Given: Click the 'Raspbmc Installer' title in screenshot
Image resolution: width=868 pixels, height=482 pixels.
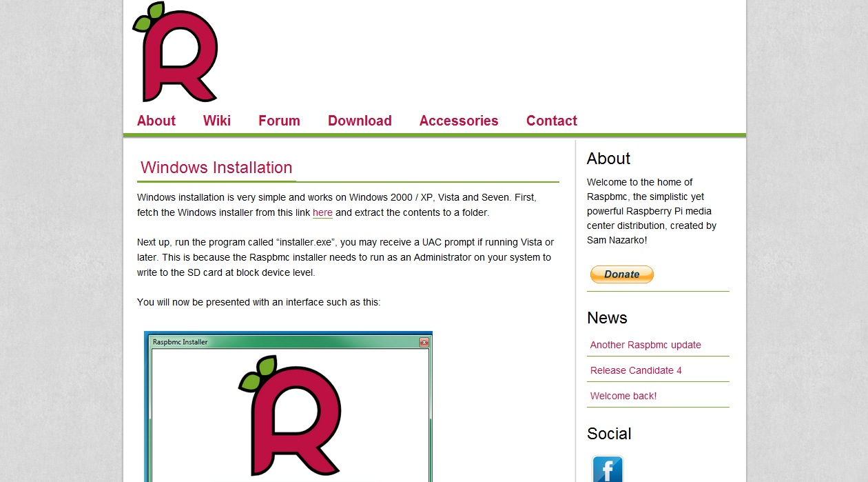Looking at the screenshot, I should click(180, 342).
